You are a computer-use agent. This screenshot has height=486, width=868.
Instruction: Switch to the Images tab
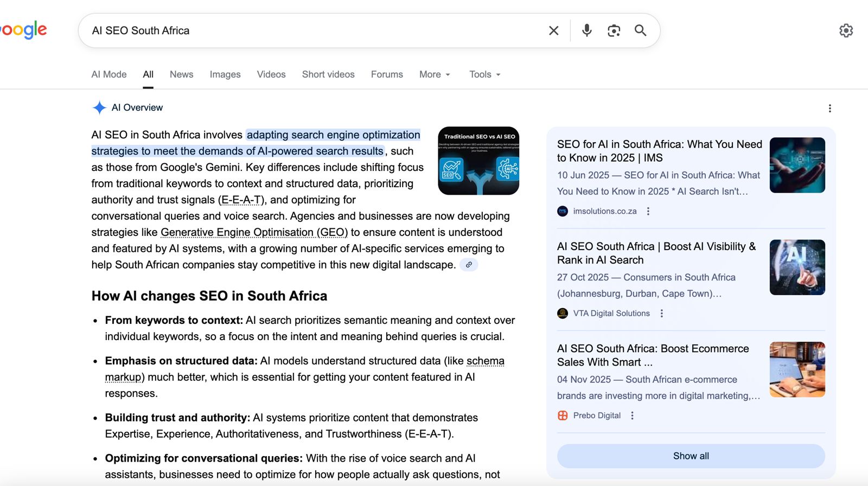click(x=225, y=74)
